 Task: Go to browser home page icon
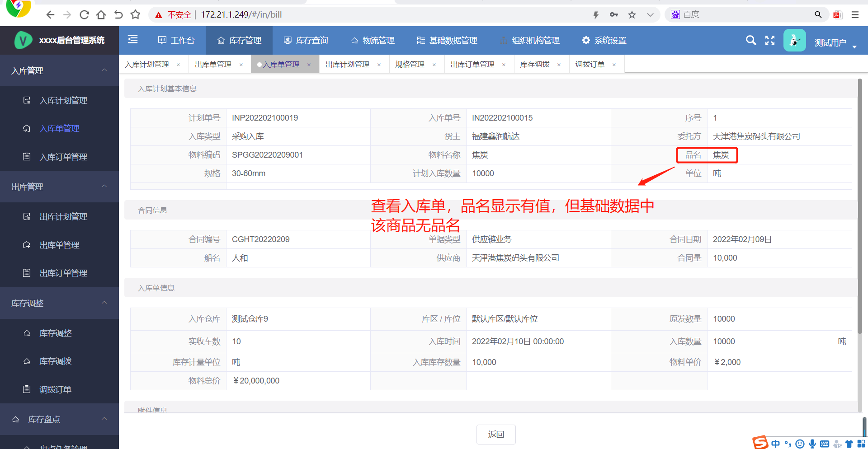[101, 15]
